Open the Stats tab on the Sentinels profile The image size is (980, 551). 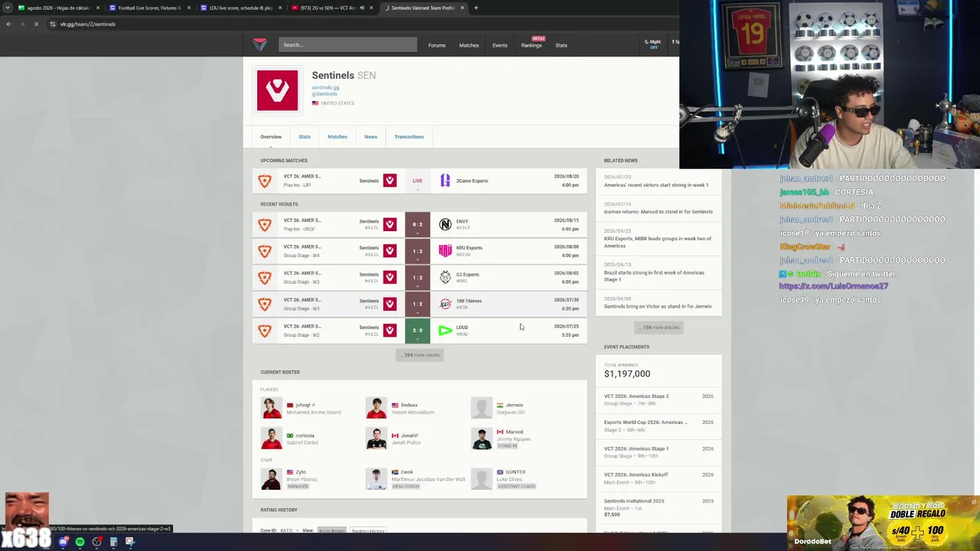(x=305, y=136)
